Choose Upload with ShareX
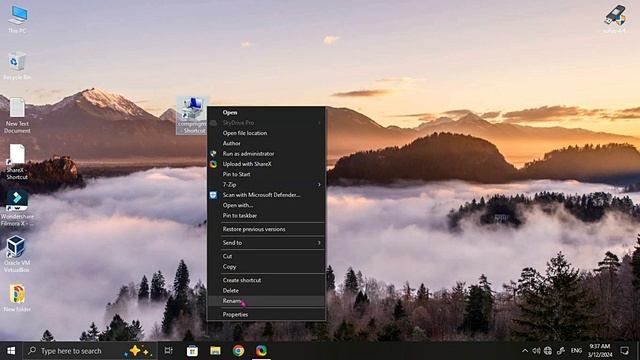 point(267,164)
